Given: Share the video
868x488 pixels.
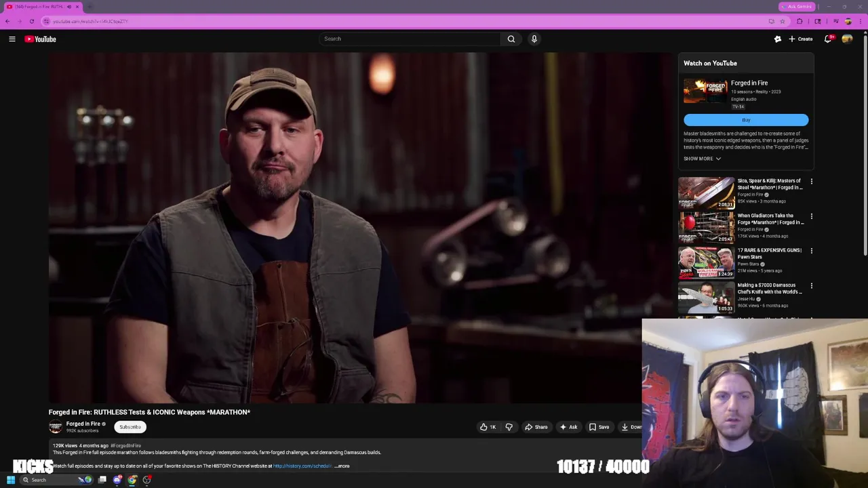Looking at the screenshot, I should 536,427.
